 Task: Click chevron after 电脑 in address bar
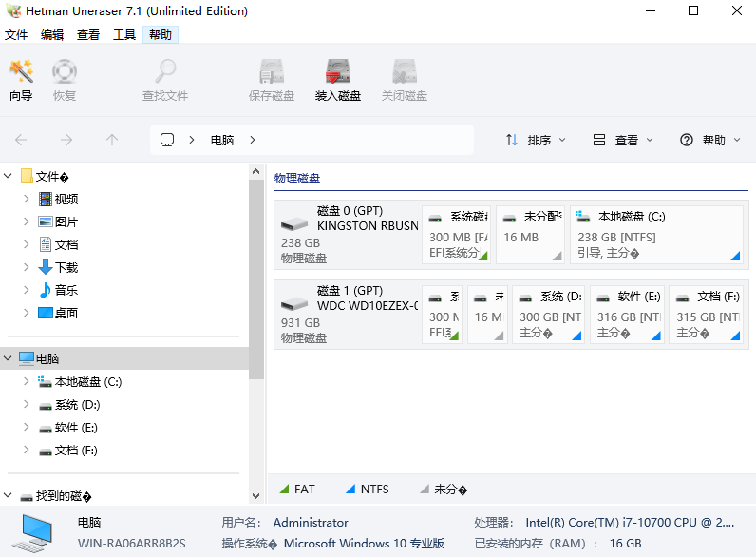coord(253,140)
